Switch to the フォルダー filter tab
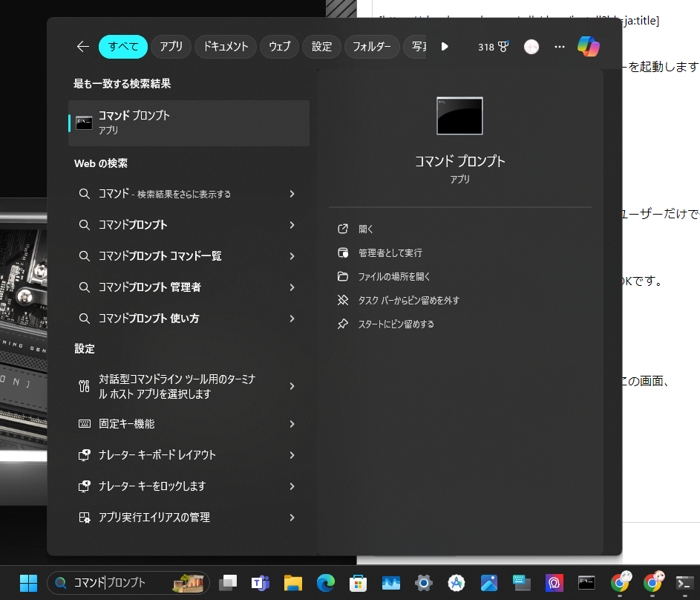The height and width of the screenshot is (600, 700). click(x=372, y=47)
